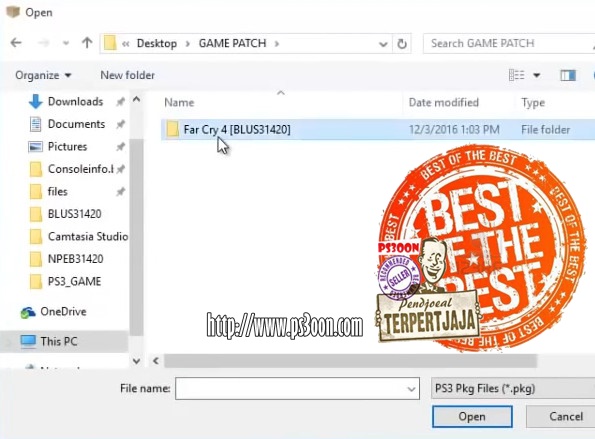The height and width of the screenshot is (439, 595).
Task: Click GAME PATCH in the address path
Action: 232,43
